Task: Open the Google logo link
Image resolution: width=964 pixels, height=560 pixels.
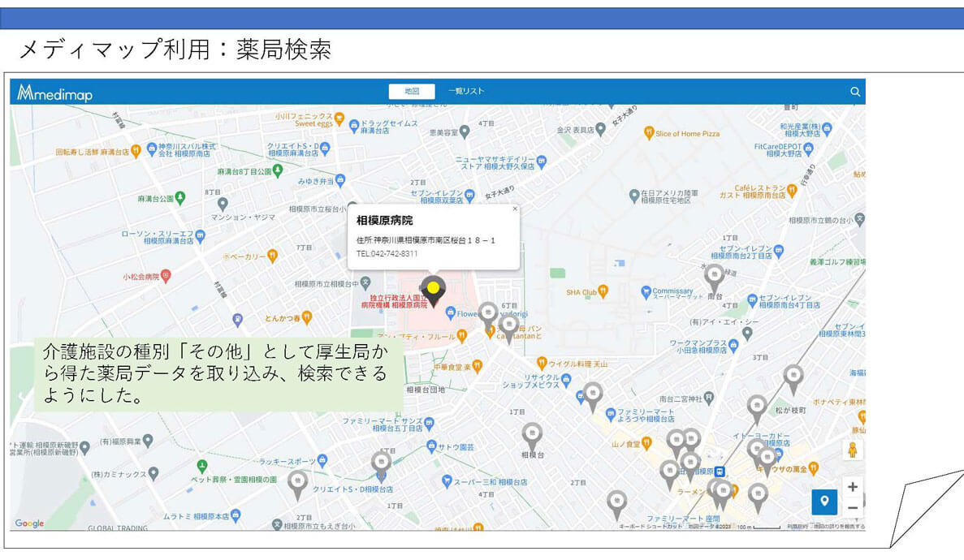Action: 29,523
